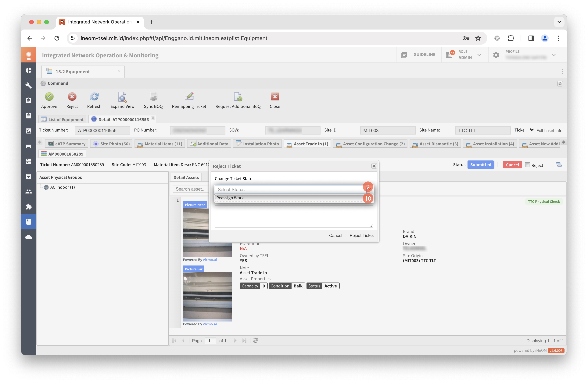Open Asset Installation (4) tab
This screenshot has width=588, height=383.
[x=490, y=144]
